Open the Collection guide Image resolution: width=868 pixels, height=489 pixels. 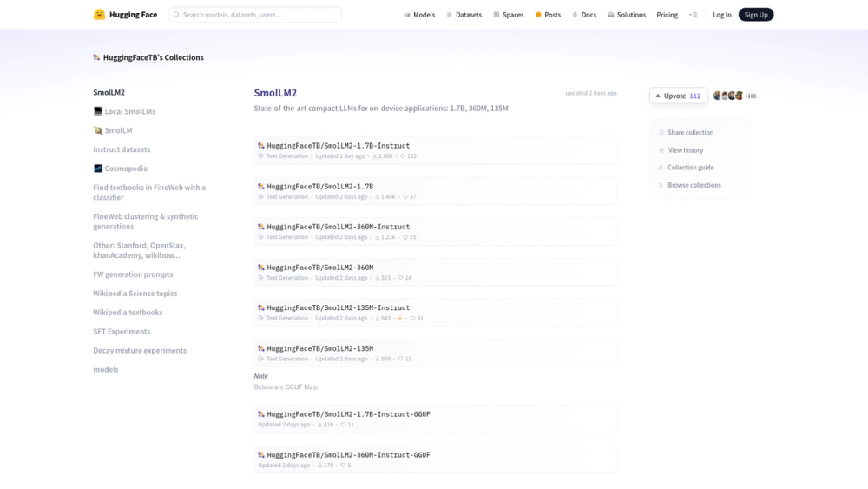click(x=690, y=168)
